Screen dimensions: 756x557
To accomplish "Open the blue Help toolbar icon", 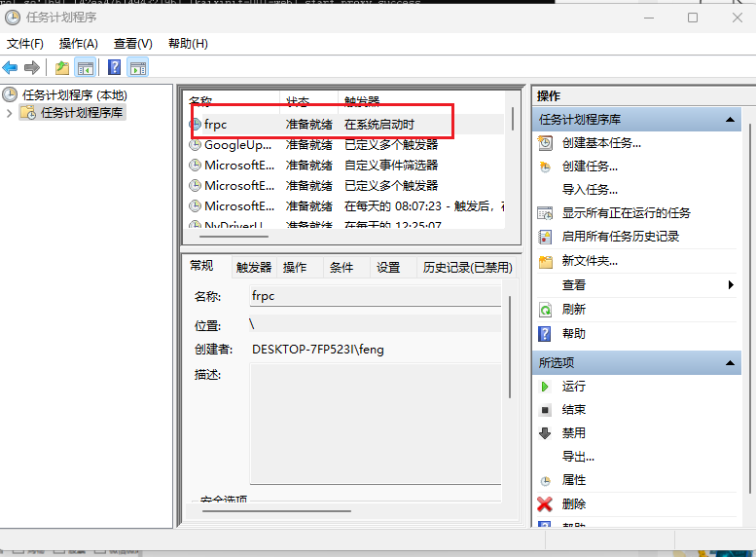I will pos(114,67).
